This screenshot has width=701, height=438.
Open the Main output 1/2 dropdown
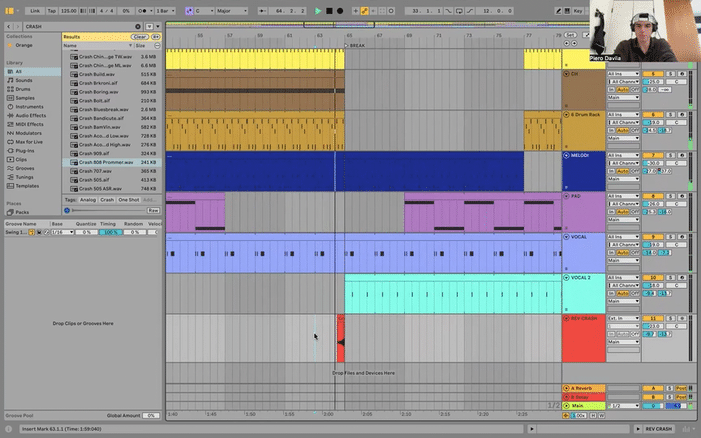point(623,406)
